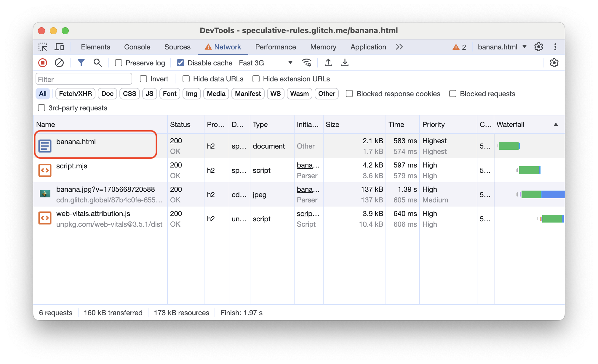Select the JS resource type filter button
The image size is (598, 364).
[149, 94]
